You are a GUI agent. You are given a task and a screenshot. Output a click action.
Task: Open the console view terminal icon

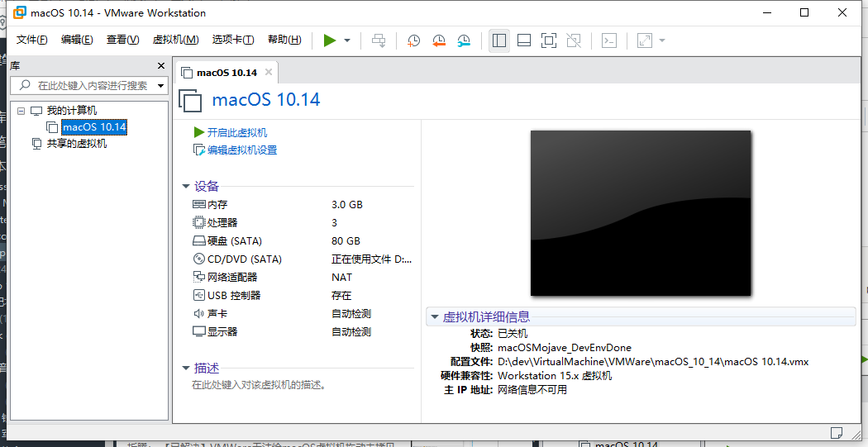pyautogui.click(x=609, y=40)
